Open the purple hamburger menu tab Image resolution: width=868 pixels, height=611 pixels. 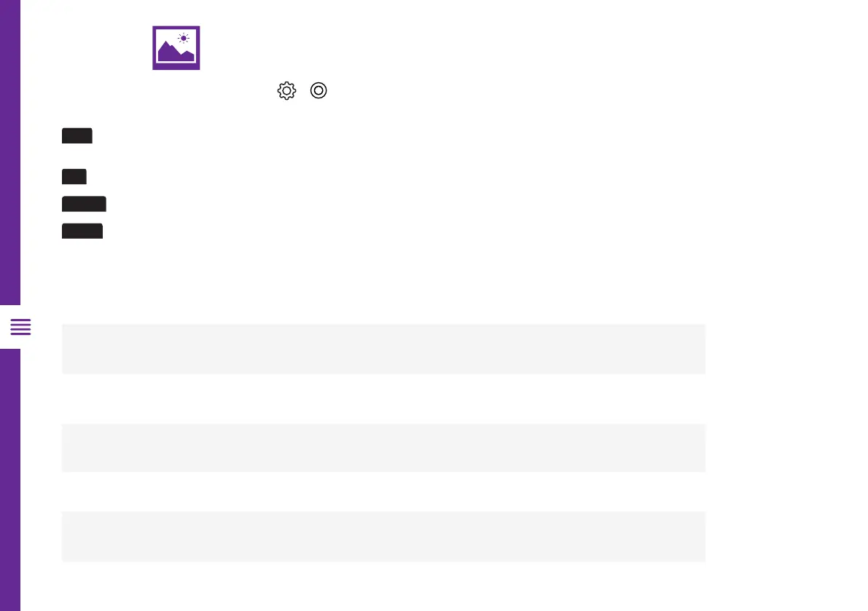click(21, 328)
